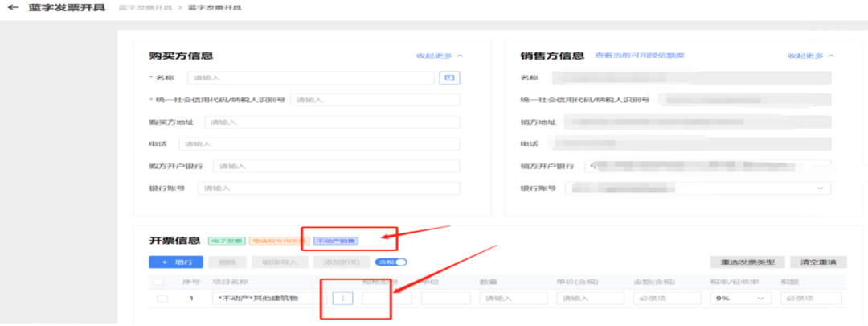Check the checkbox for item row 1
The height and width of the screenshot is (326, 868).
[x=162, y=299]
